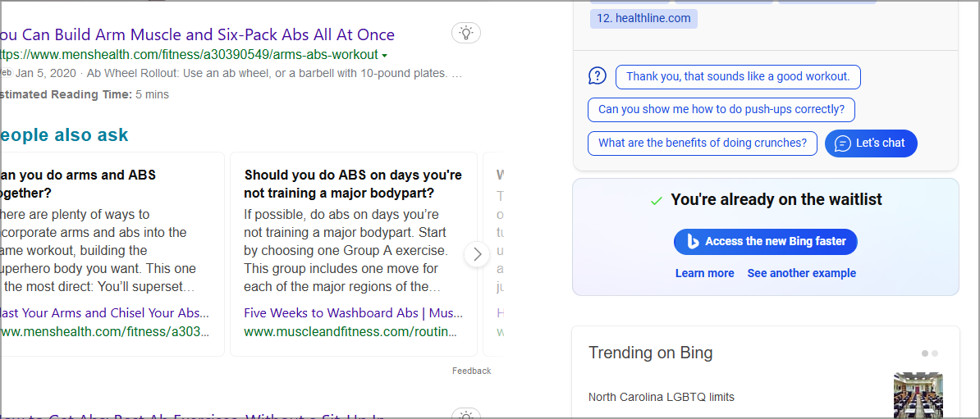Click the chat bubble icon in Let's chat

click(842, 143)
